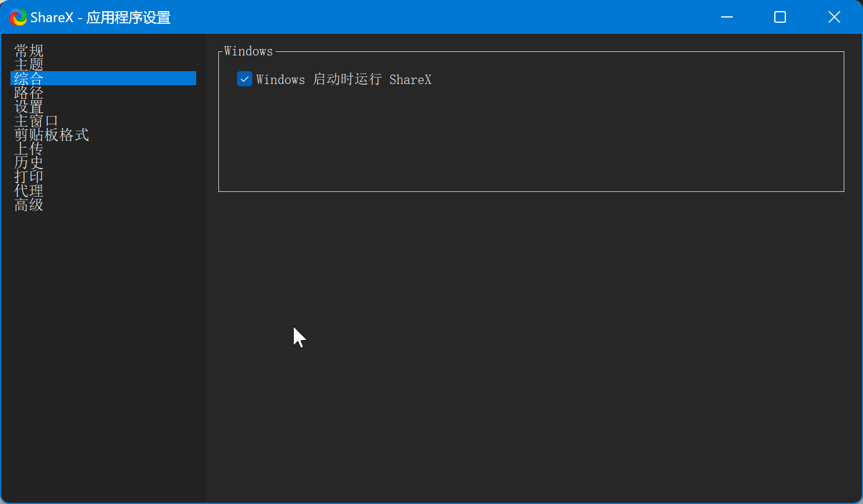The image size is (863, 504).
Task: Open the 设置 section in sidebar
Action: pos(29,107)
